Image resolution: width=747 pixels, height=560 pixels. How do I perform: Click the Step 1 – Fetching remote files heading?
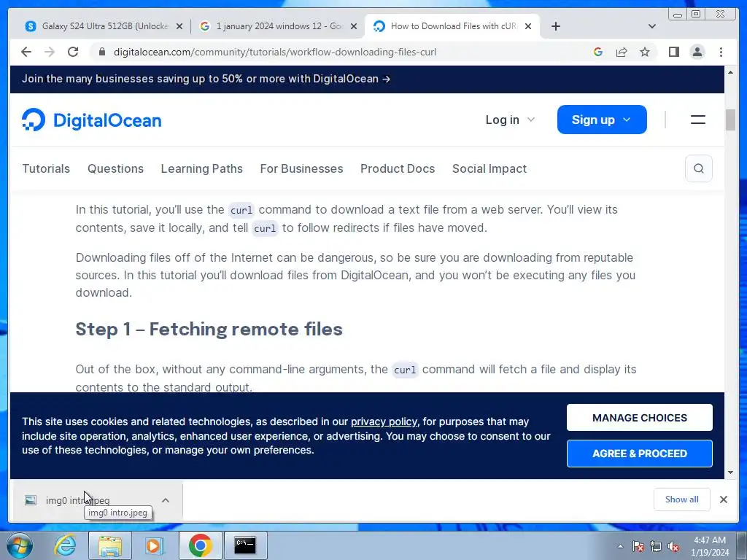pos(209,329)
